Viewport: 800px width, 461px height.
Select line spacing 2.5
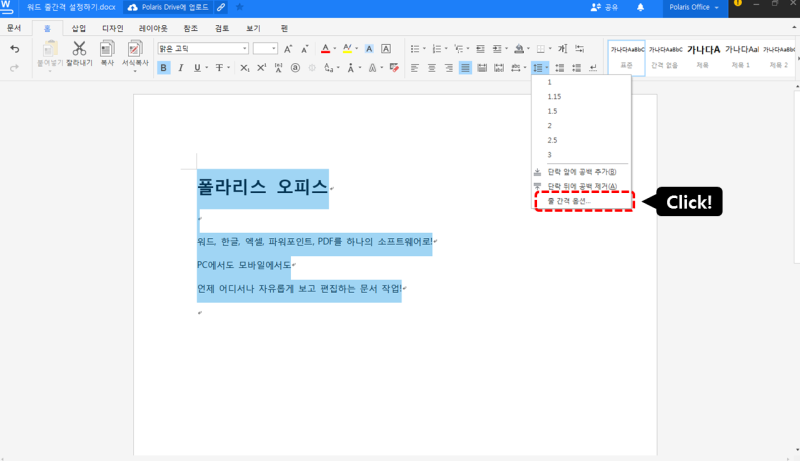[x=581, y=140]
